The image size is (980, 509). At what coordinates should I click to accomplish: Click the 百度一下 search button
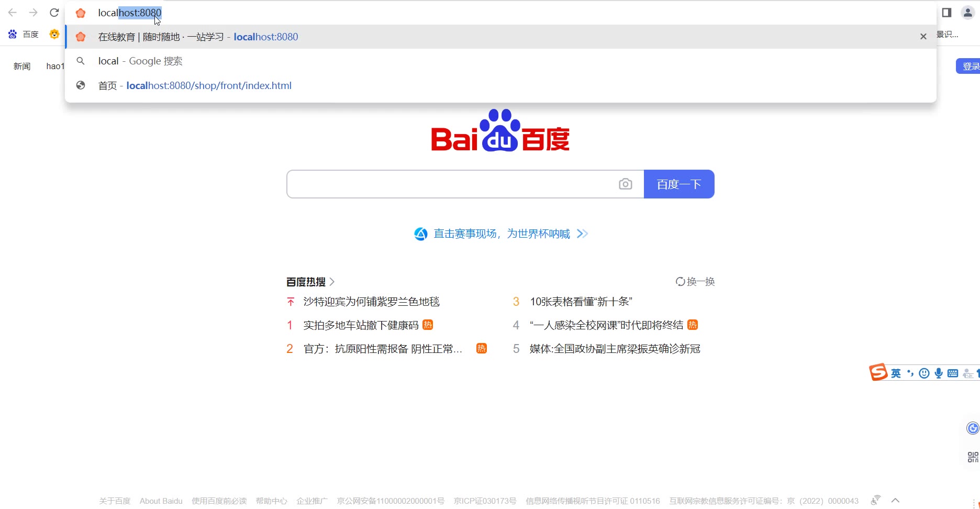coord(679,184)
